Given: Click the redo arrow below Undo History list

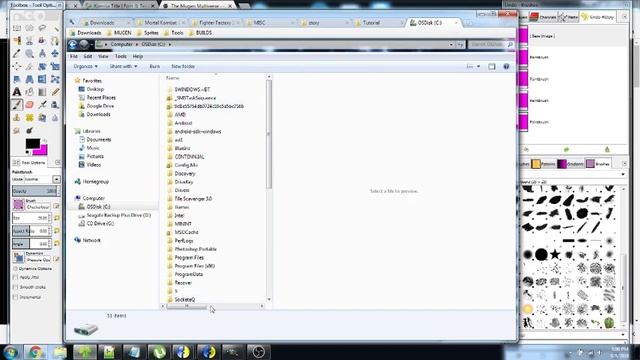Looking at the screenshot, I should (566, 149).
